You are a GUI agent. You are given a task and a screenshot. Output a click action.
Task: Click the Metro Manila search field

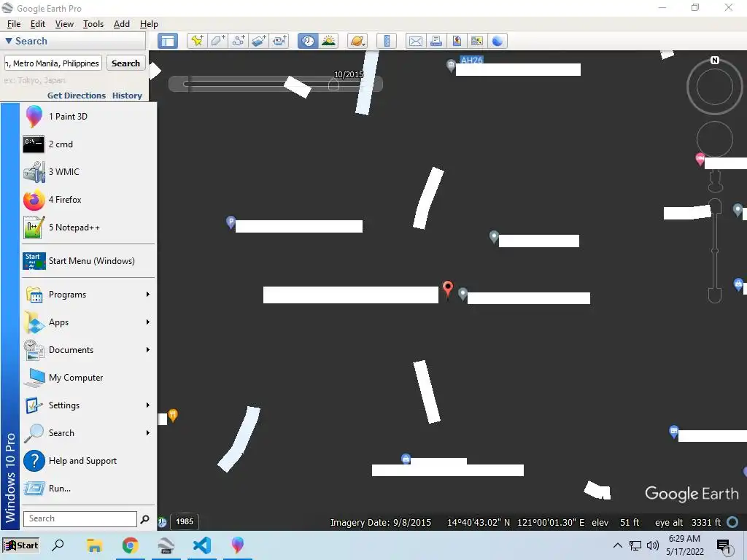[53, 63]
